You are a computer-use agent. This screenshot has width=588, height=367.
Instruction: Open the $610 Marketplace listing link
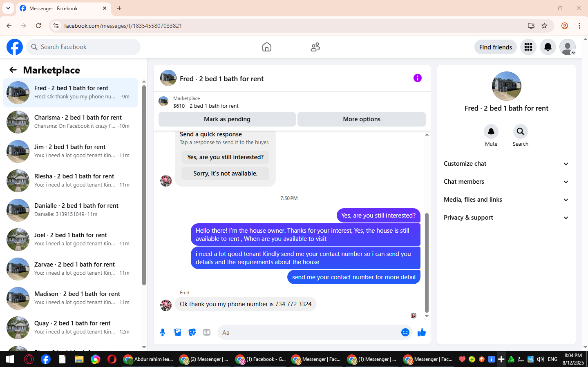coord(206,106)
